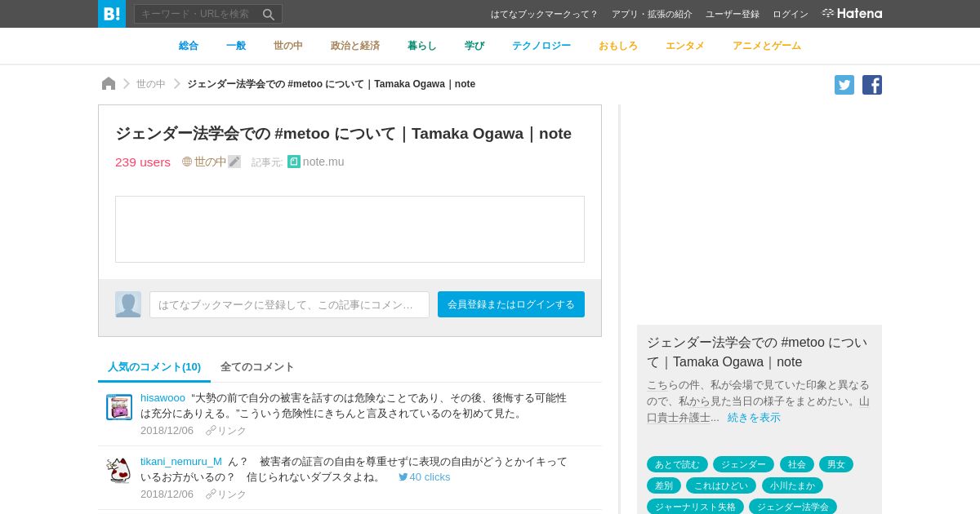Switch to 全てのコメント tab
The width and height of the screenshot is (980, 514).
(257, 367)
